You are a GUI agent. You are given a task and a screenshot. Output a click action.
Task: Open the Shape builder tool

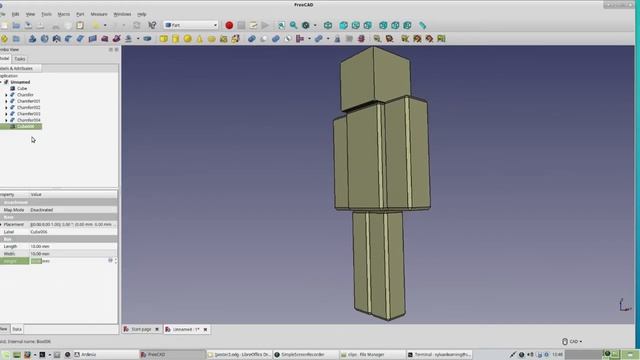click(x=236, y=39)
